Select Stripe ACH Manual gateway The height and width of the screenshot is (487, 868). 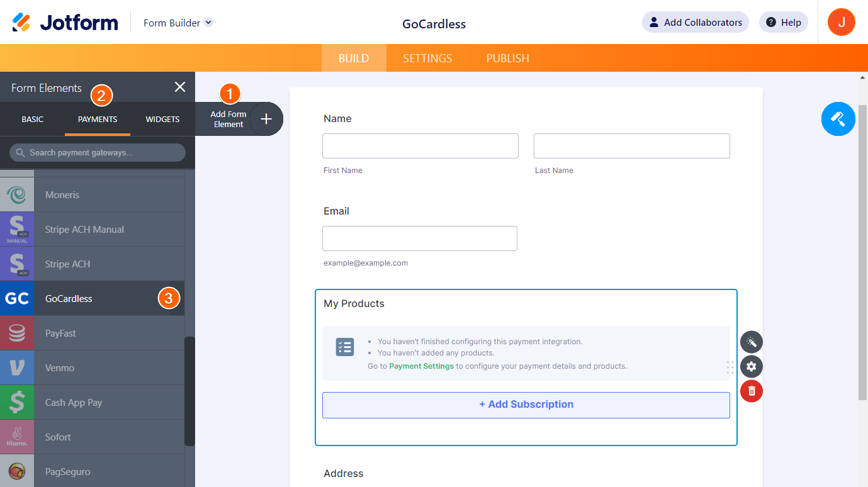[93, 229]
